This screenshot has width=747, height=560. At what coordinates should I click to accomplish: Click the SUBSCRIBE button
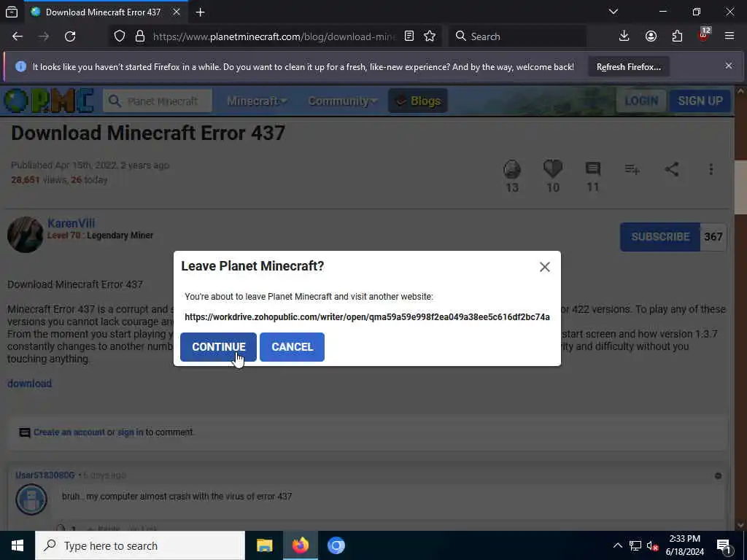tap(659, 237)
